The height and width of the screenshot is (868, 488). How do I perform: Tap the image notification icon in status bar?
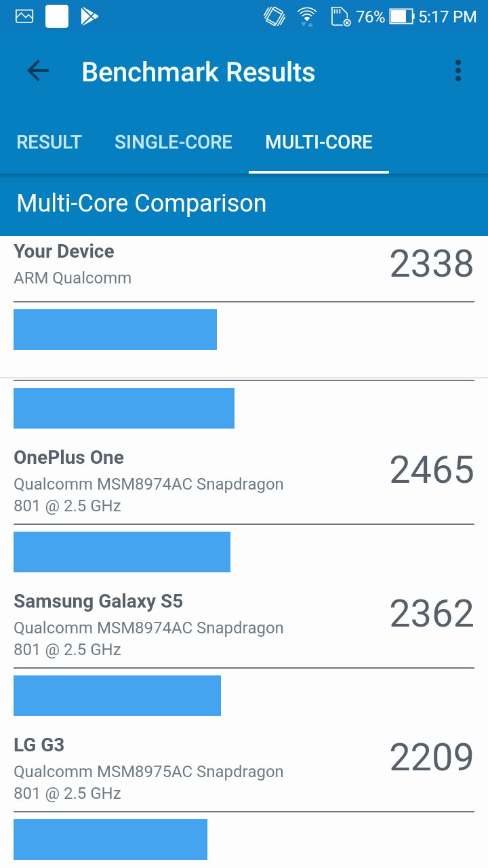24,16
